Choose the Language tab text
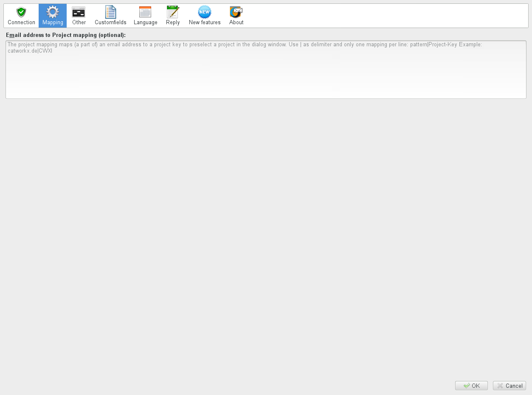This screenshot has width=532, height=395. pos(146,23)
